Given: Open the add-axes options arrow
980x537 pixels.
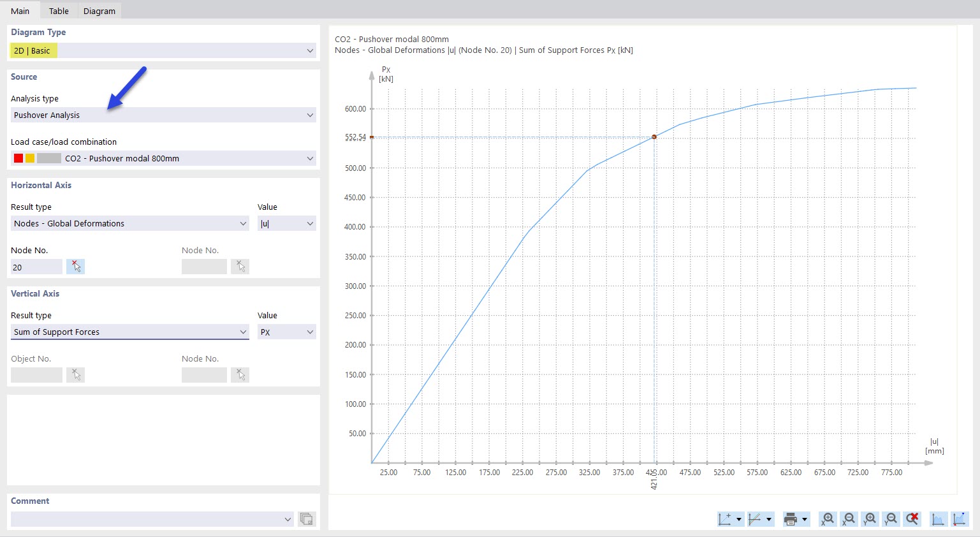Looking at the screenshot, I should 739,520.
